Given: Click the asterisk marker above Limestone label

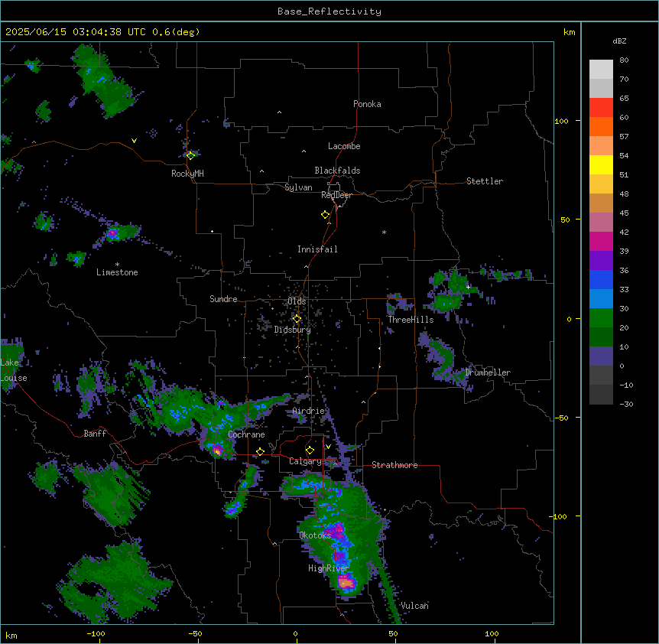Looking at the screenshot, I should pos(117,265).
